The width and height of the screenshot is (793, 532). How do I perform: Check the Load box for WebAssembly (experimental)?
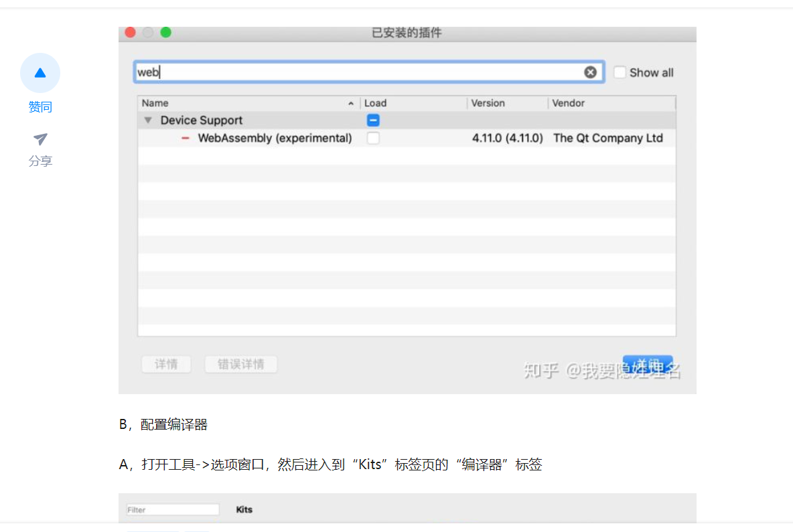(373, 138)
